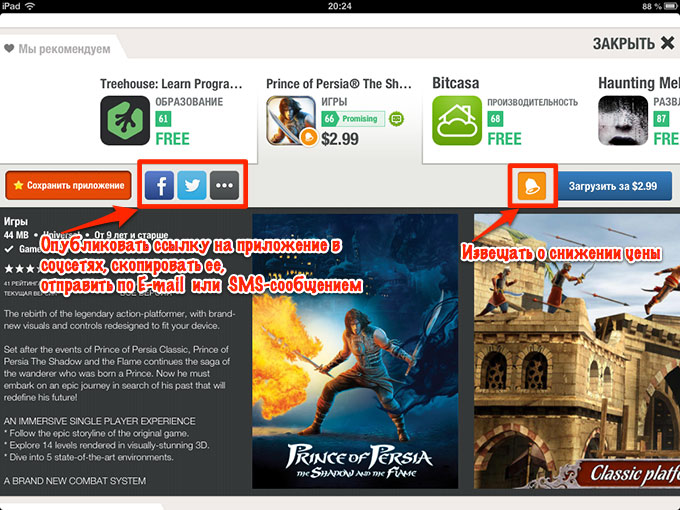This screenshot has width=680, height=510.
Task: Click the 66 Promising score badge
Action: [353, 118]
